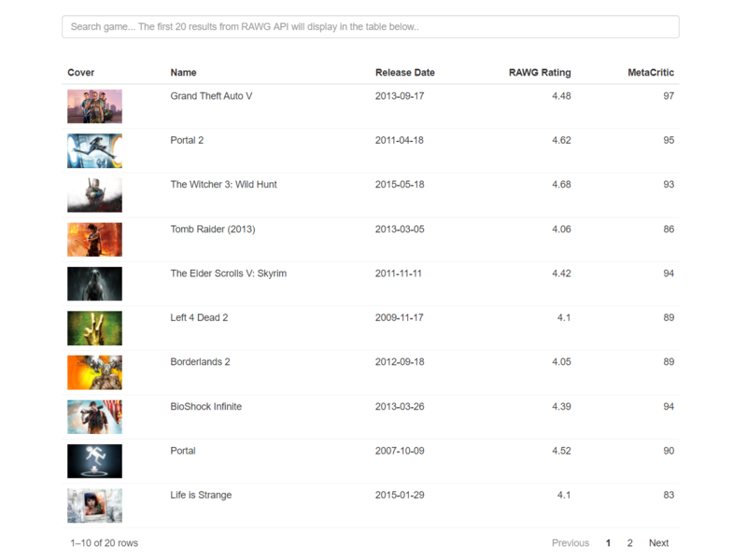Select the BioShock Infinite name cell
This screenshot has height=560, width=747.
[x=205, y=407]
